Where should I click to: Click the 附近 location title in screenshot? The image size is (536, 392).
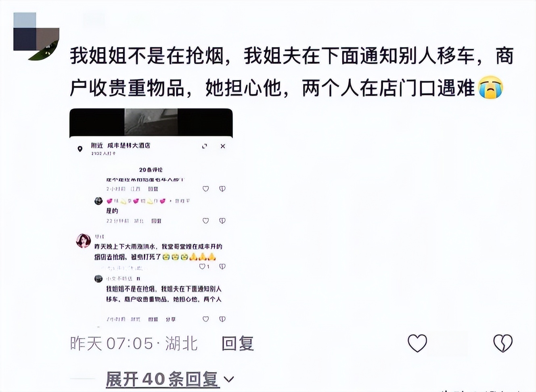point(120,146)
